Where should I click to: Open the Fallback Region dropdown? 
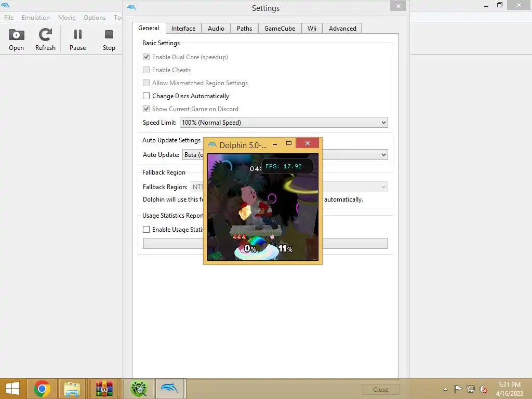[289, 187]
